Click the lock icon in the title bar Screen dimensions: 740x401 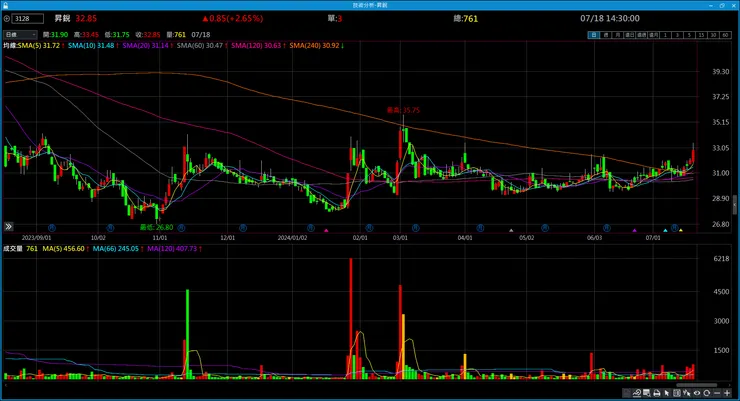tap(5, 5)
